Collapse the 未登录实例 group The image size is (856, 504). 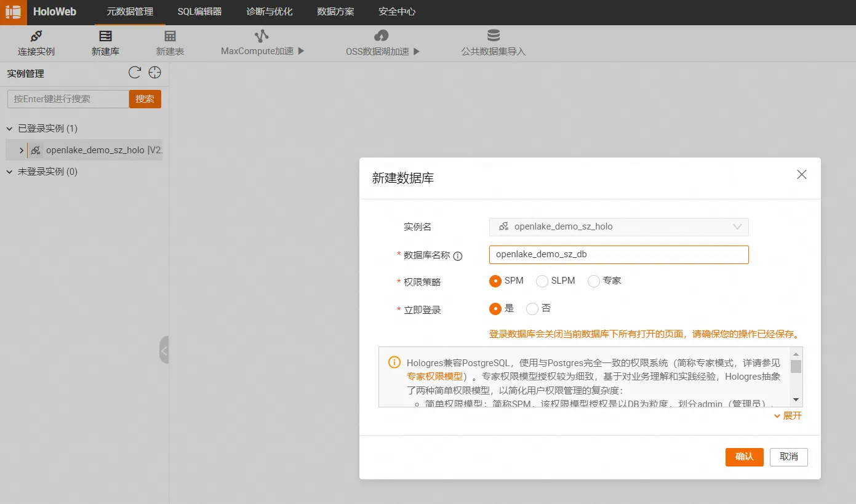pos(9,172)
